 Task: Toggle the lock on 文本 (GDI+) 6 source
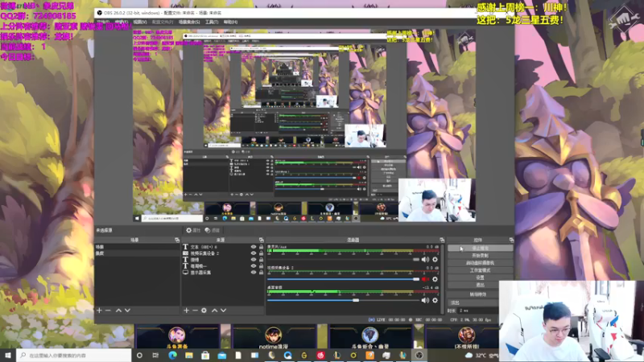coord(261,247)
